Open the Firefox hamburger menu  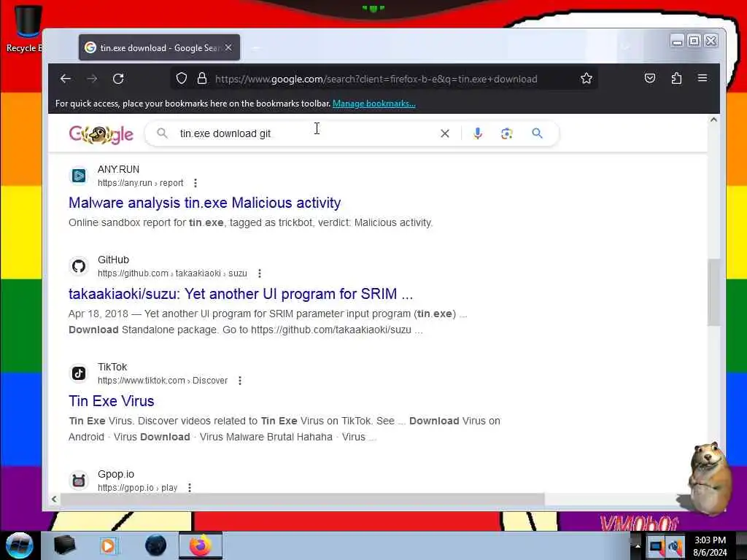click(x=703, y=78)
